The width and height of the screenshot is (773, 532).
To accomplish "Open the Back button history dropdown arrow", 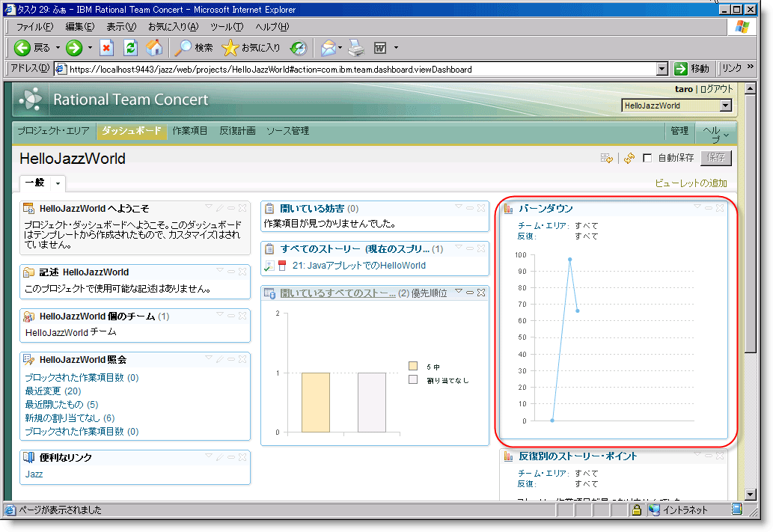I will 58,48.
